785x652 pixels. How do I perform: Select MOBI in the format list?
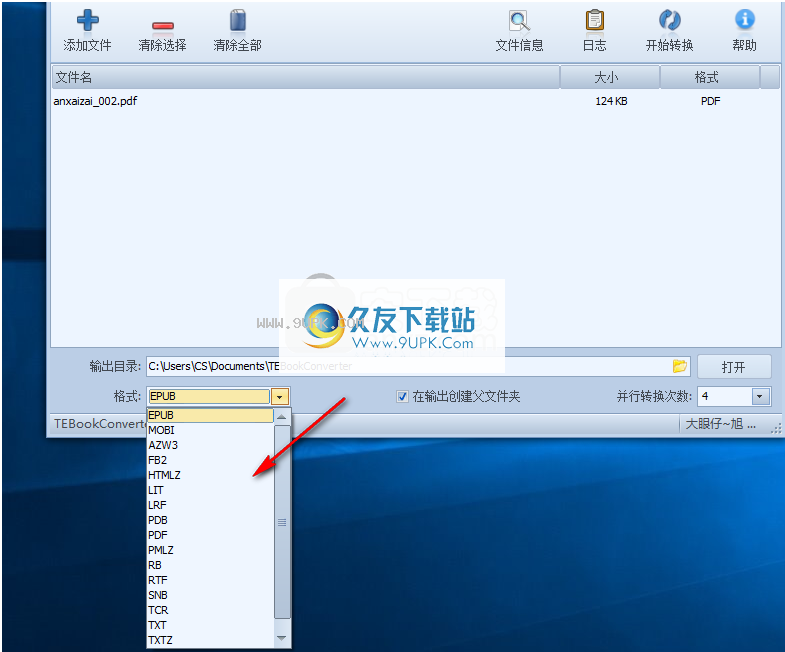[210, 430]
